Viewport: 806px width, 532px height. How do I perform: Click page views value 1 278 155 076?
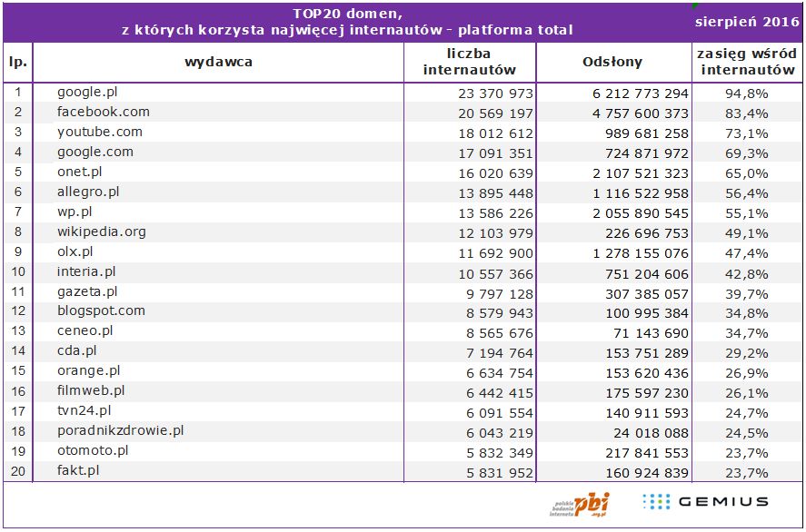click(x=640, y=253)
